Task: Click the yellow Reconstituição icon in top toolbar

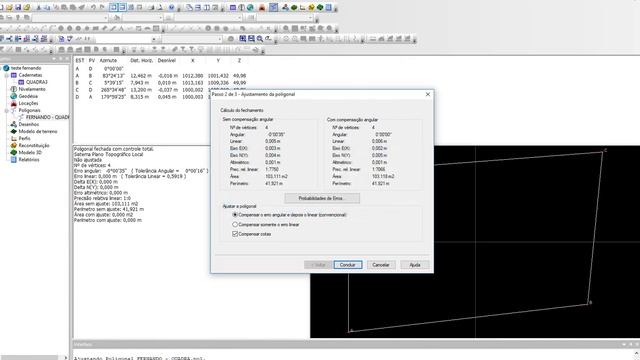Action: tap(311, 7)
